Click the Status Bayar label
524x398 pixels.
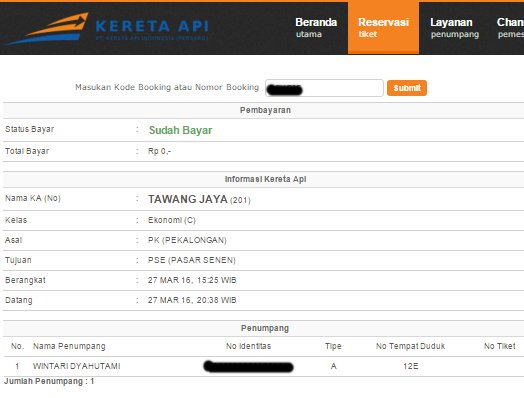coord(29,129)
